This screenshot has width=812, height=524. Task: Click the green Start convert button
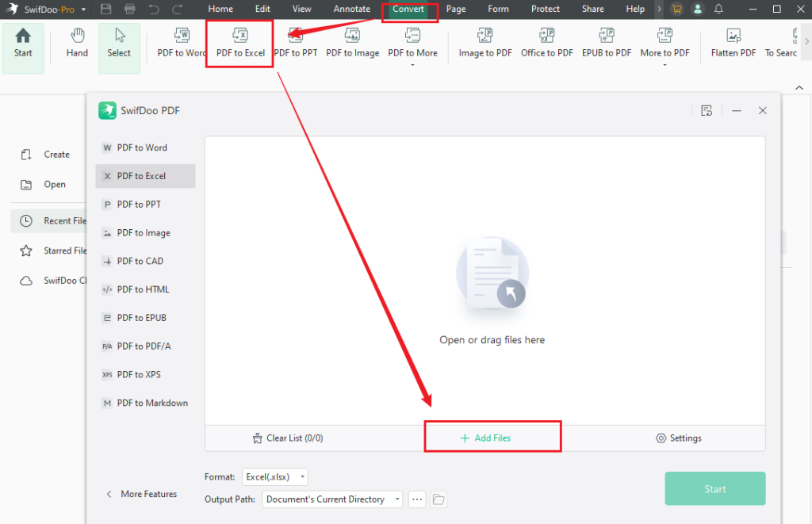715,489
